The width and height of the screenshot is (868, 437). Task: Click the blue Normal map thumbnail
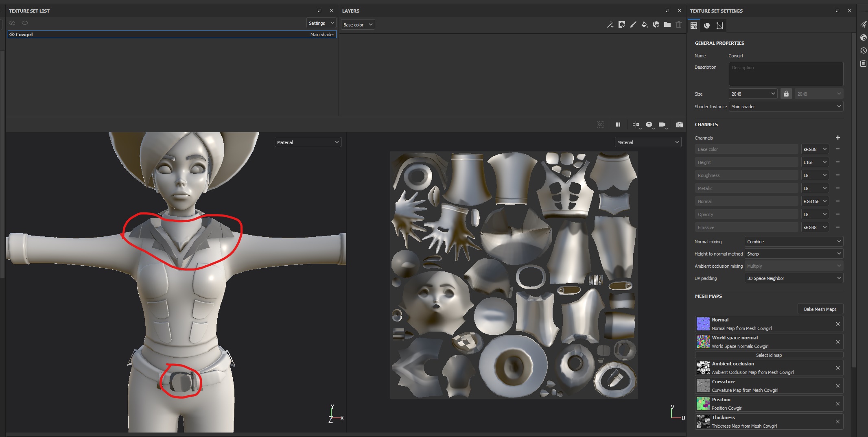(703, 323)
